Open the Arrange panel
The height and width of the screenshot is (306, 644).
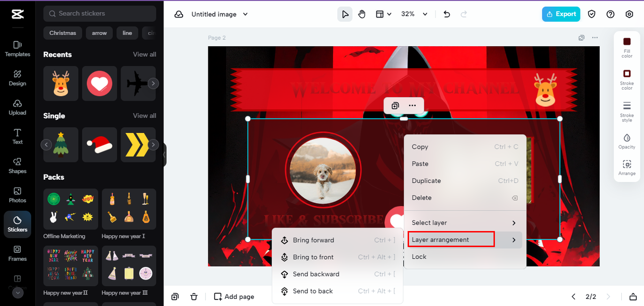(x=627, y=168)
